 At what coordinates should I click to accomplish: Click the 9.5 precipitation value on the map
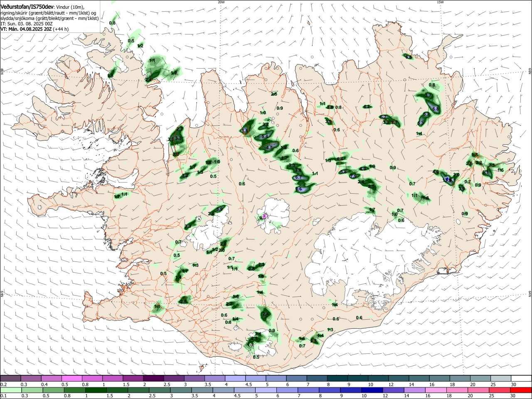tap(298, 189)
